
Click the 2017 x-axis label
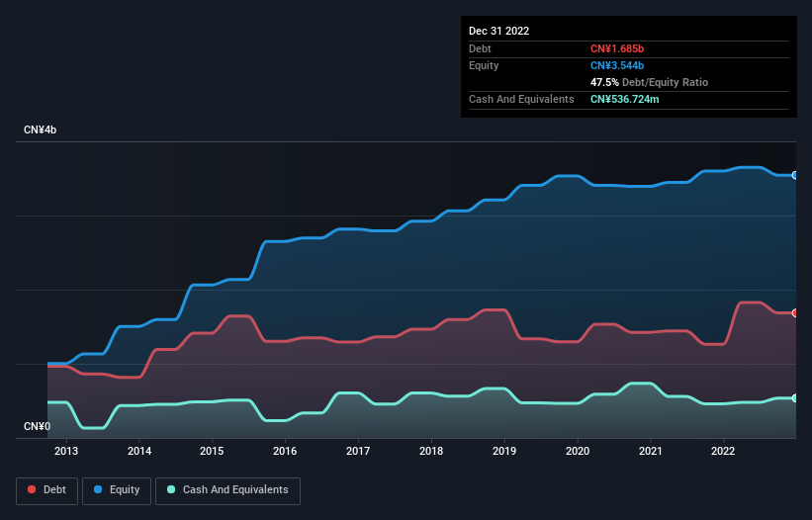pyautogui.click(x=358, y=451)
